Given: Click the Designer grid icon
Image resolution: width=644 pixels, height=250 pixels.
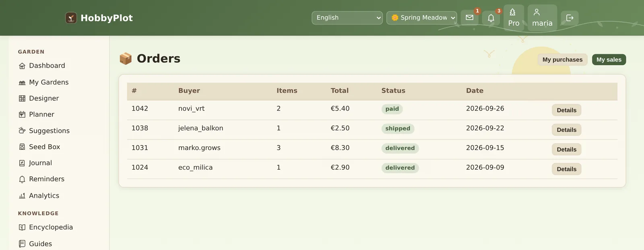Looking at the screenshot, I should tap(22, 98).
